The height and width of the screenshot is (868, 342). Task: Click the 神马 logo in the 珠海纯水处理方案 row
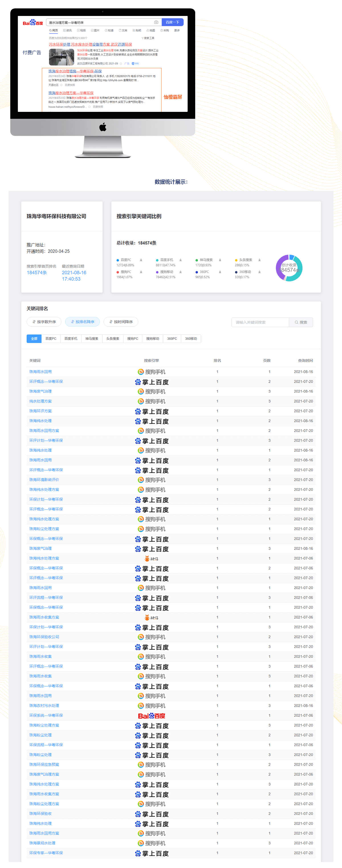(151, 558)
